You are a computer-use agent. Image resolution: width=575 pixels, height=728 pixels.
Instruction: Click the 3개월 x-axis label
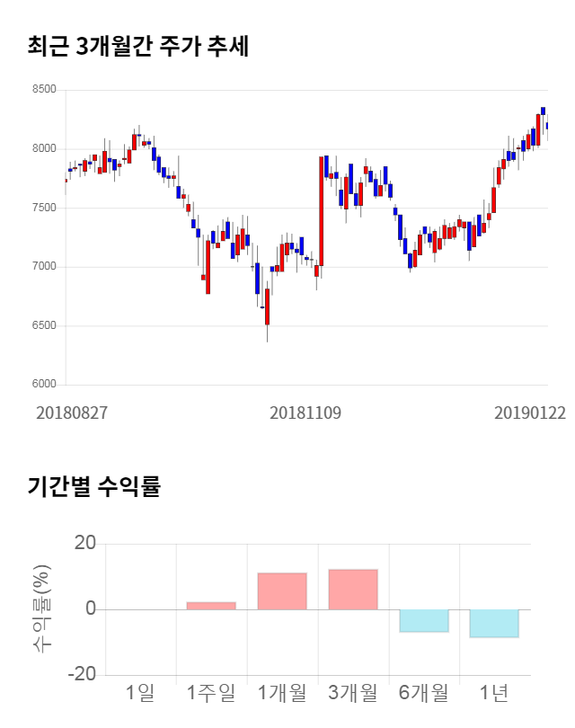point(353,693)
